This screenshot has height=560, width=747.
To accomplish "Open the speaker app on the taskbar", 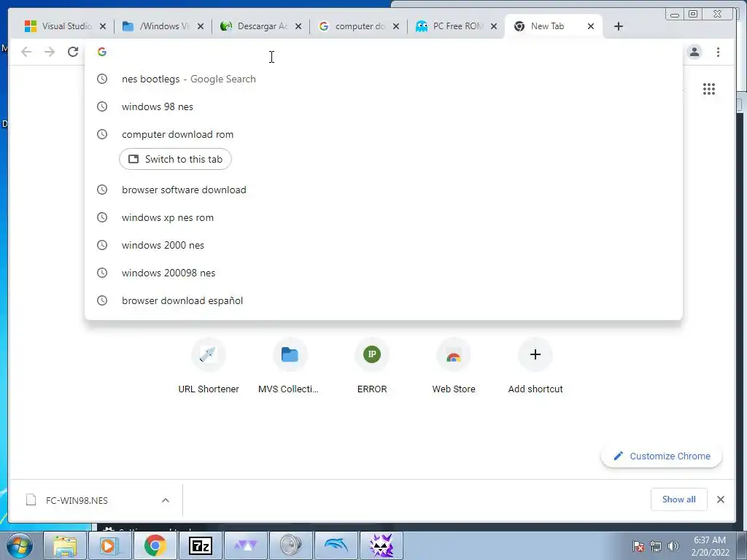I will pos(290,545).
